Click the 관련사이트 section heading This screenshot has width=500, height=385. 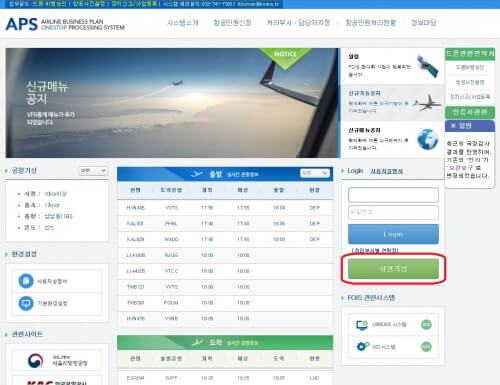point(27,334)
